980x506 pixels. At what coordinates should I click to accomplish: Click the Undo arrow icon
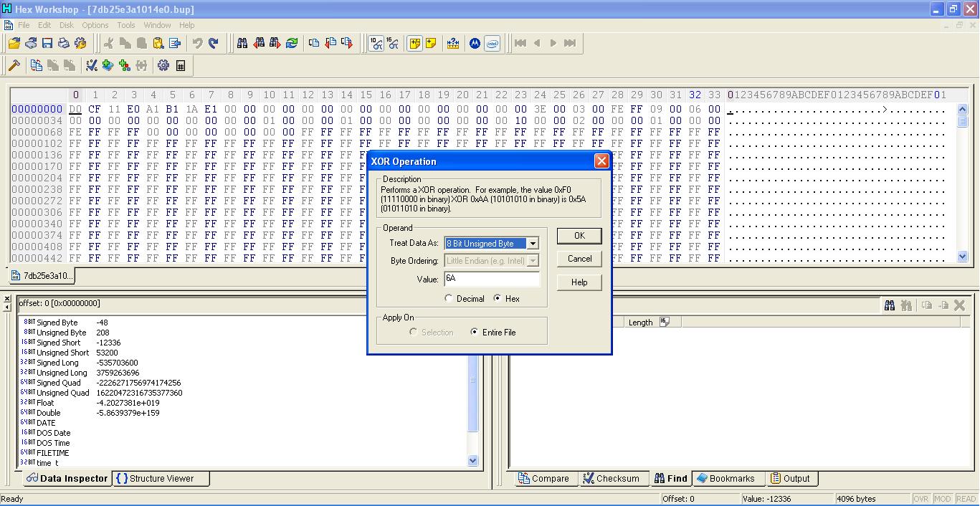point(197,43)
